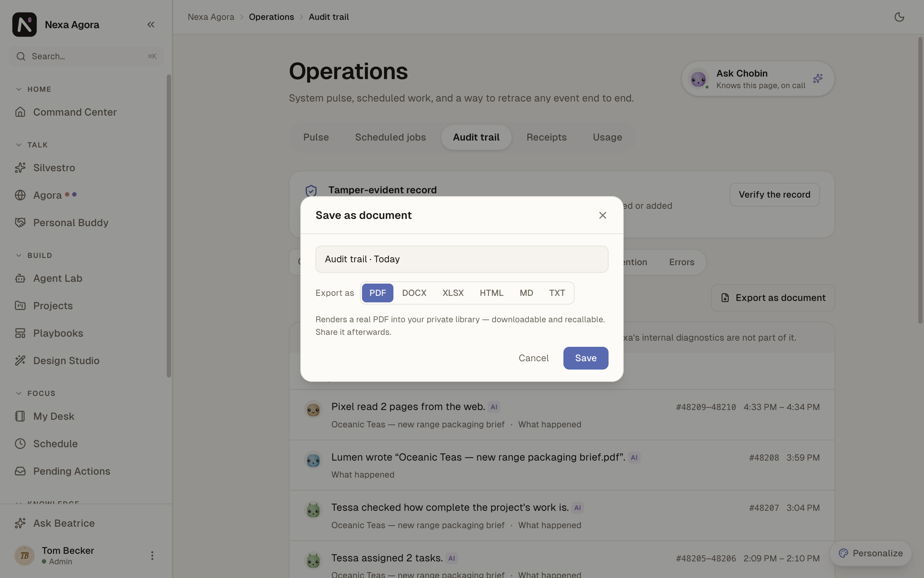Screen dimensions: 924x578
Task: Select XLSX export format
Action: pos(453,293)
